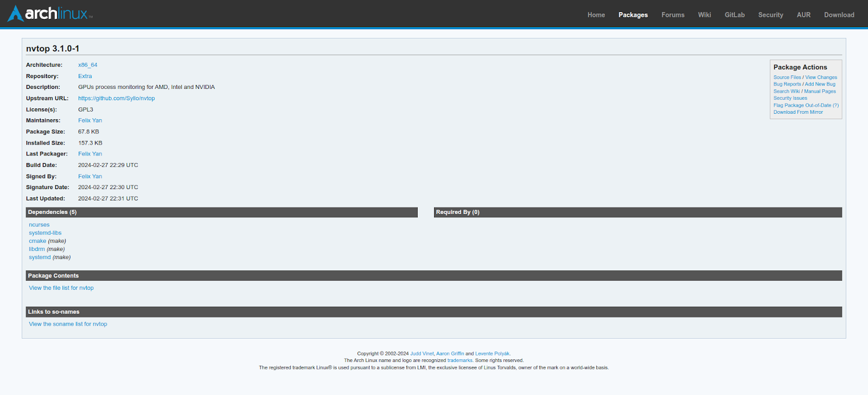This screenshot has height=395, width=868.
Task: Click View Changes in Package Actions
Action: pos(821,77)
